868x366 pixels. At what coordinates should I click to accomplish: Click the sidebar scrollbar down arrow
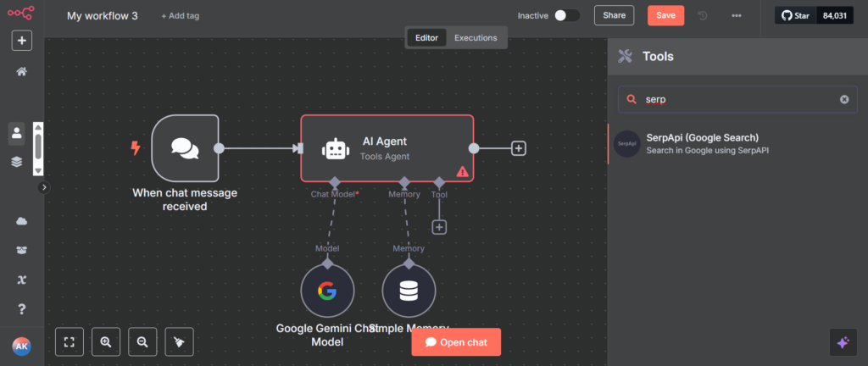38,170
